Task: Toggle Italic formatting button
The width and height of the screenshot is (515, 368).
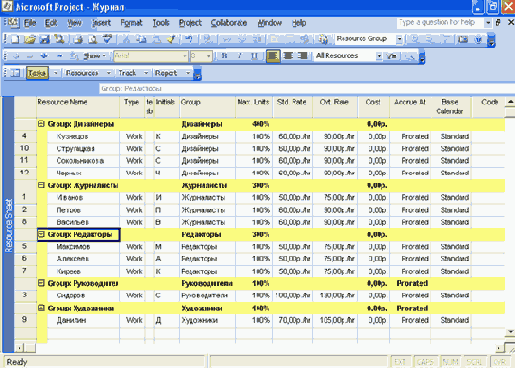Action: pyautogui.click(x=239, y=56)
